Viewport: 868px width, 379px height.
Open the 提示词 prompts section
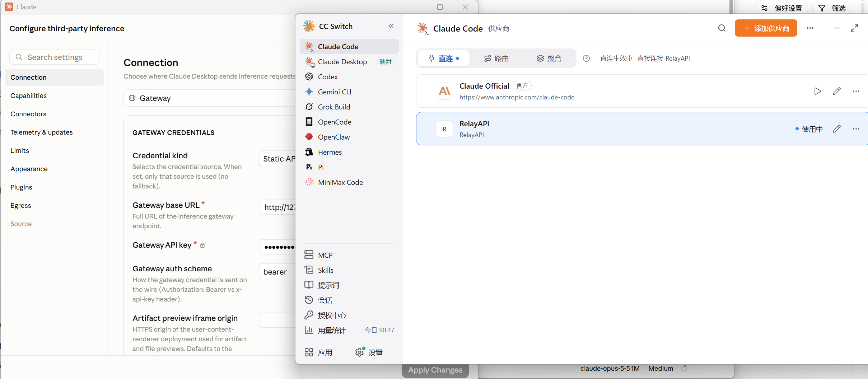349,285
